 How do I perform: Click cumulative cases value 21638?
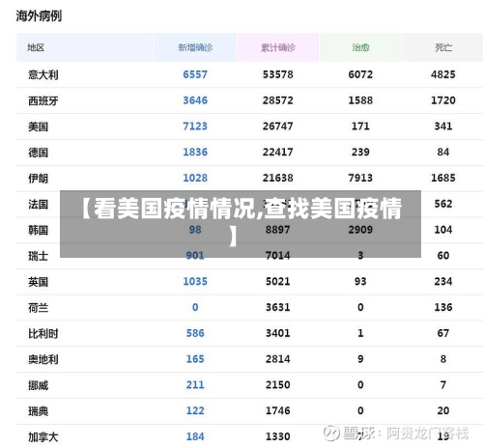[x=278, y=178]
